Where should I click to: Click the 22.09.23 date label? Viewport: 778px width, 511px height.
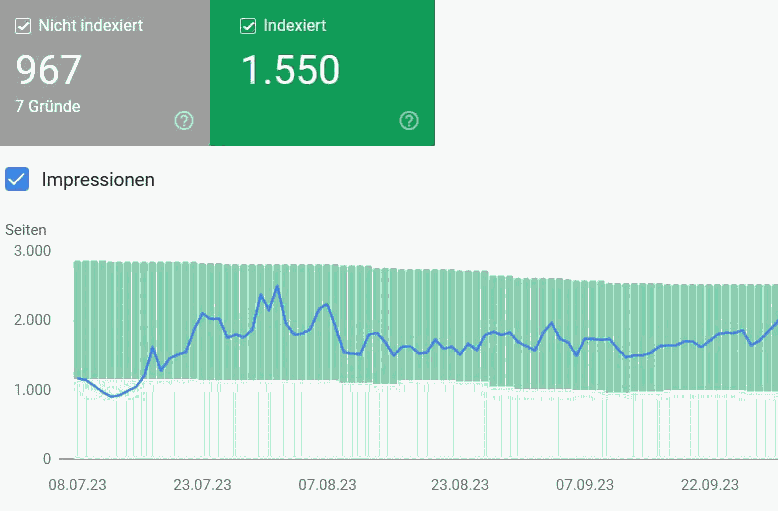tap(710, 485)
